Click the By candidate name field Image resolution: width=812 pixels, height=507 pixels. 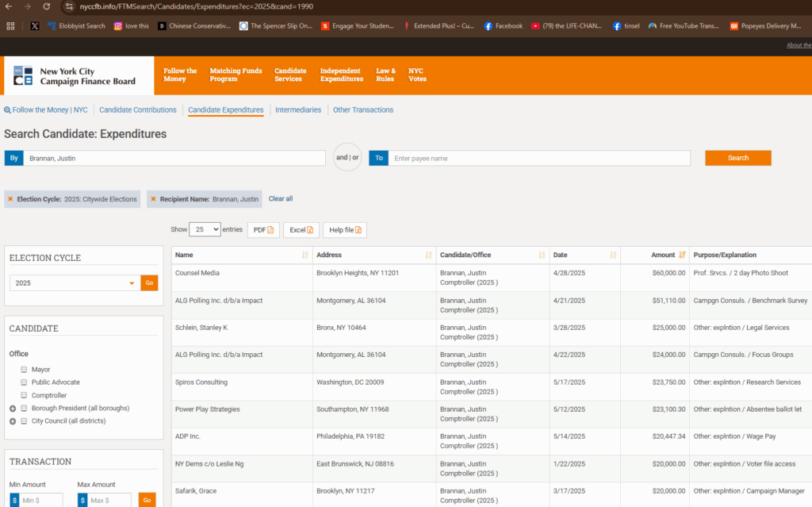click(174, 158)
